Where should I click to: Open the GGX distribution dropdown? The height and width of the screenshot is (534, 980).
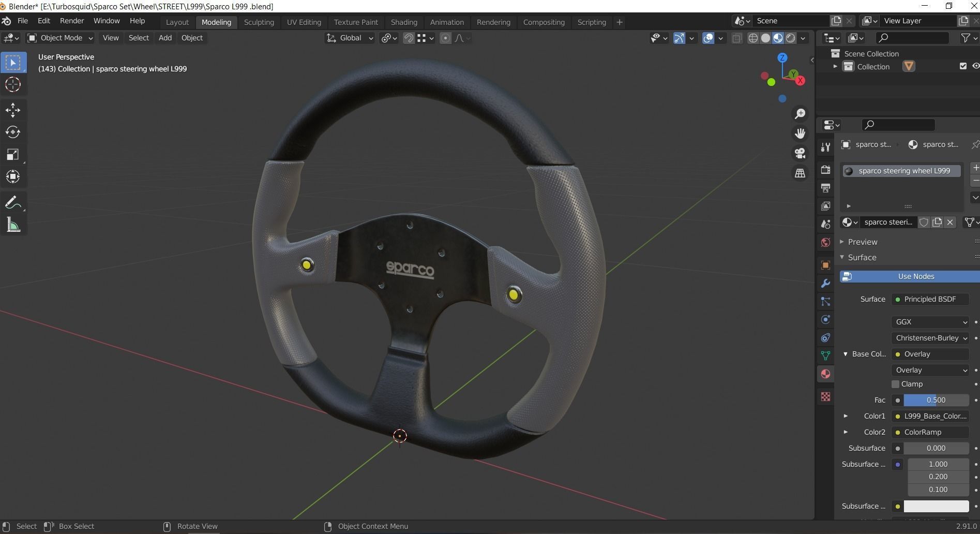coord(930,322)
